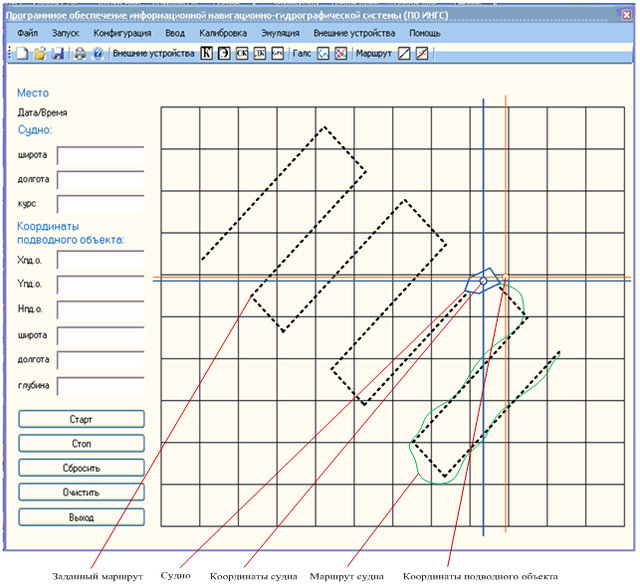
Task: Click the open folder icon
Action: tap(40, 53)
